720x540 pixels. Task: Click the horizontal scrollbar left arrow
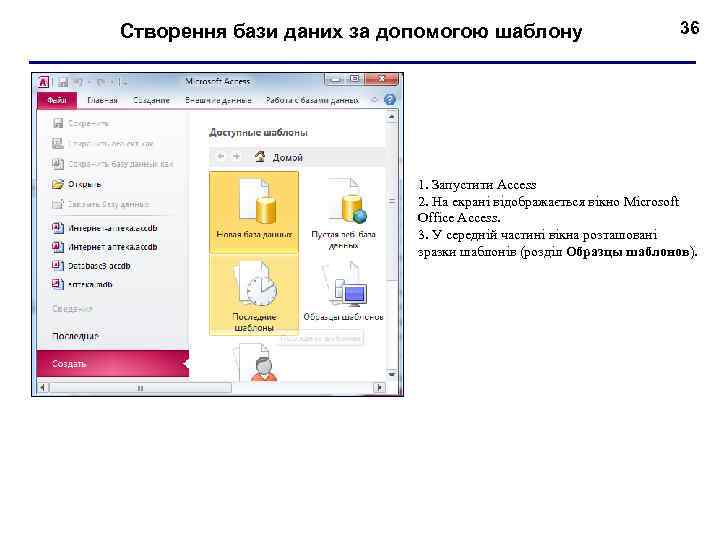(43, 388)
